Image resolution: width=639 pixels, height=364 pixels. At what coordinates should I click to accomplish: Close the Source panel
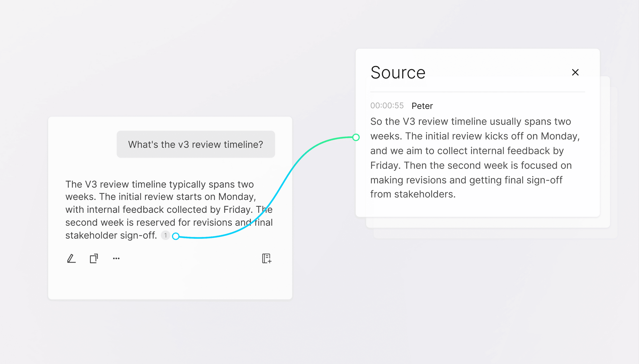click(575, 72)
